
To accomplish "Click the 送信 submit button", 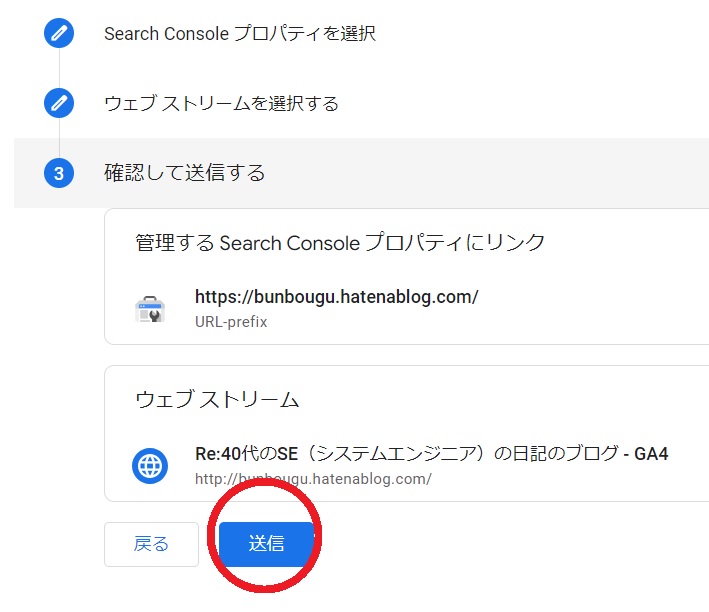I will [266, 544].
